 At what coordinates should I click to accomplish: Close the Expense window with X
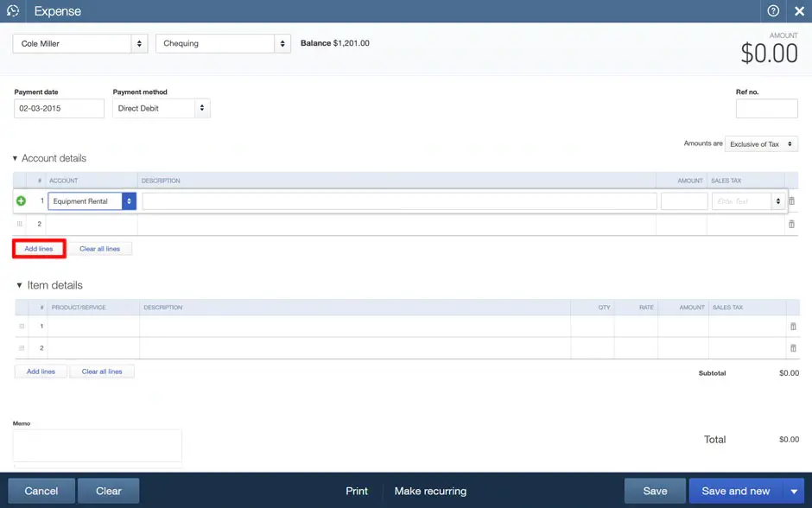[799, 11]
